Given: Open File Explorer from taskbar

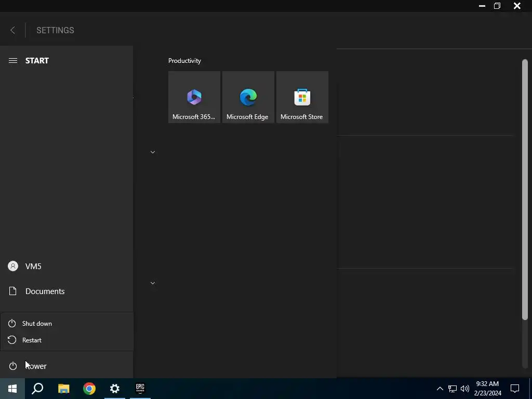Looking at the screenshot, I should coord(63,389).
